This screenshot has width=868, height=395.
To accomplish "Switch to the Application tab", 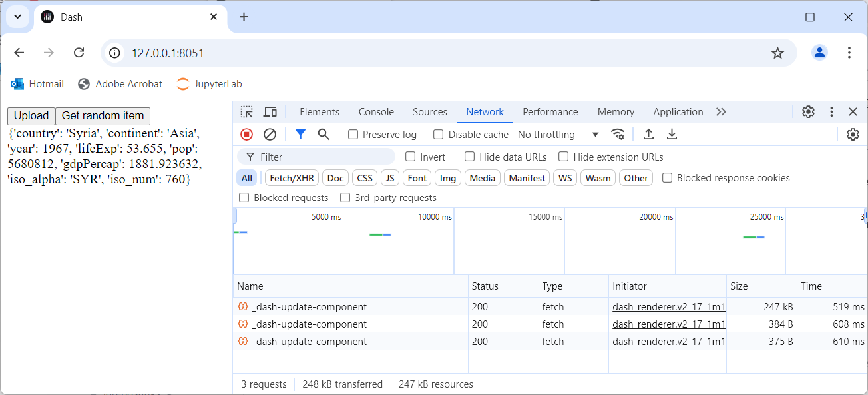I will [x=678, y=112].
